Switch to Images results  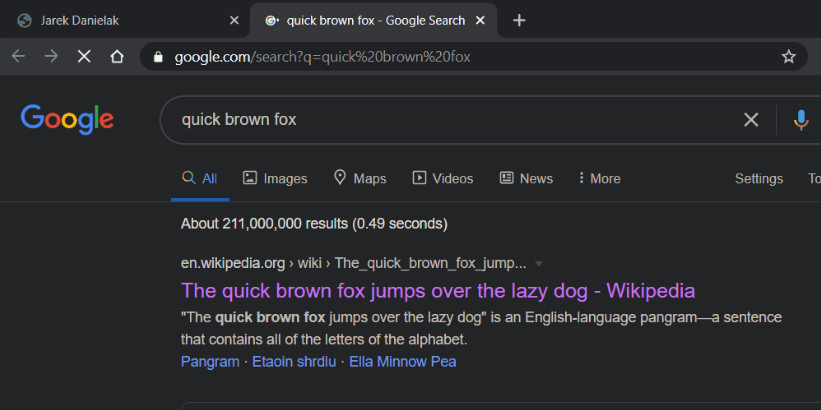pos(275,179)
